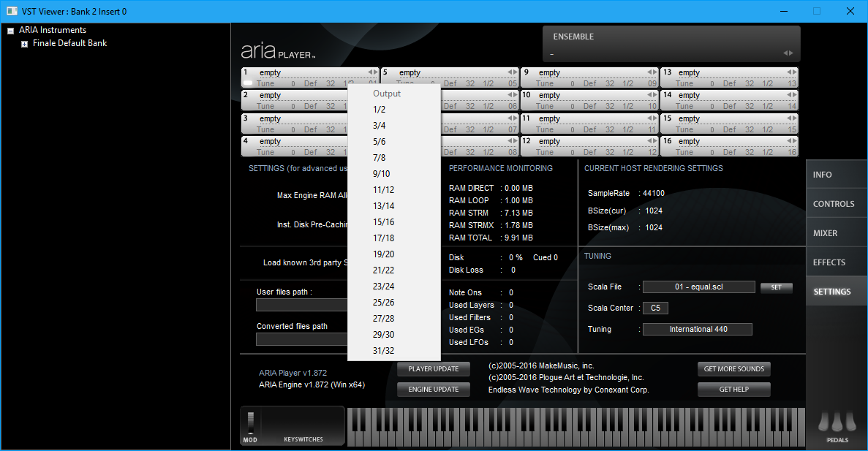Click next-preset arrow on slot 9
This screenshot has height=451, width=868.
click(654, 72)
